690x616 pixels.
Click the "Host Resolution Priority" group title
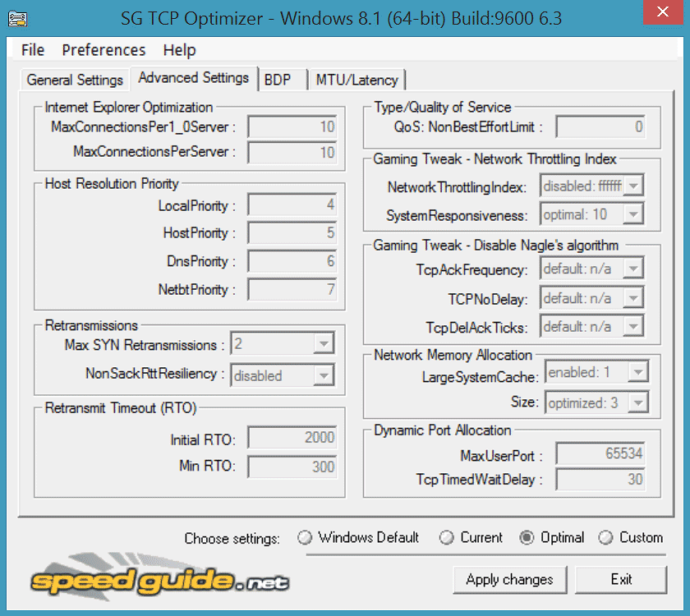coord(112,183)
